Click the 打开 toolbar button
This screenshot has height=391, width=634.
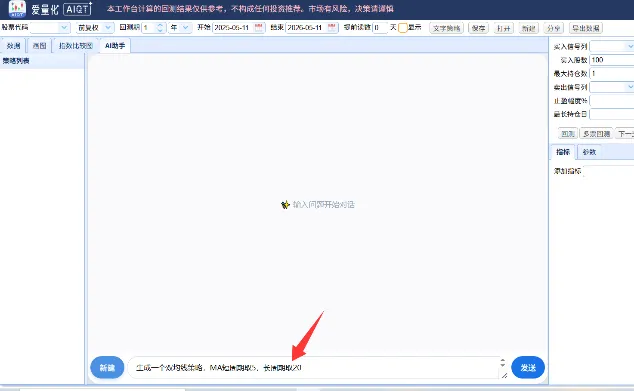pyautogui.click(x=503, y=28)
